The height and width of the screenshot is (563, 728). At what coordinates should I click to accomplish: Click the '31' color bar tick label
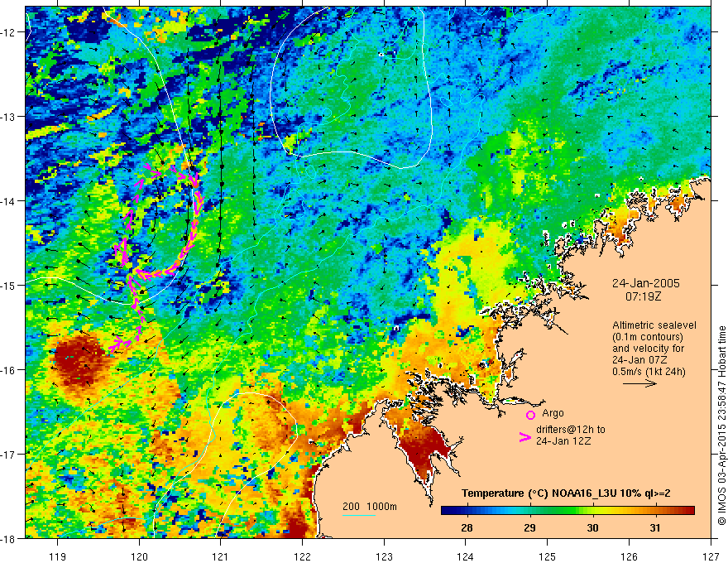tap(655, 527)
